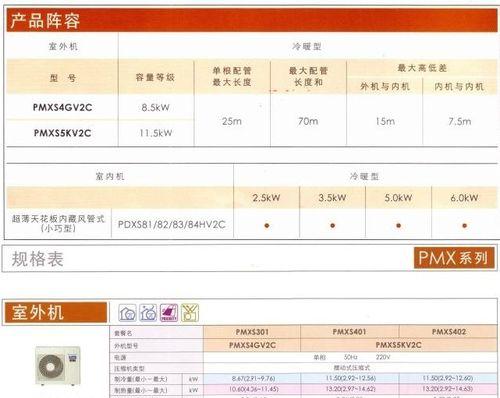Click the 11.50(2.92~12.60) cooling value
This screenshot has height=398, width=500.
[x=448, y=378]
